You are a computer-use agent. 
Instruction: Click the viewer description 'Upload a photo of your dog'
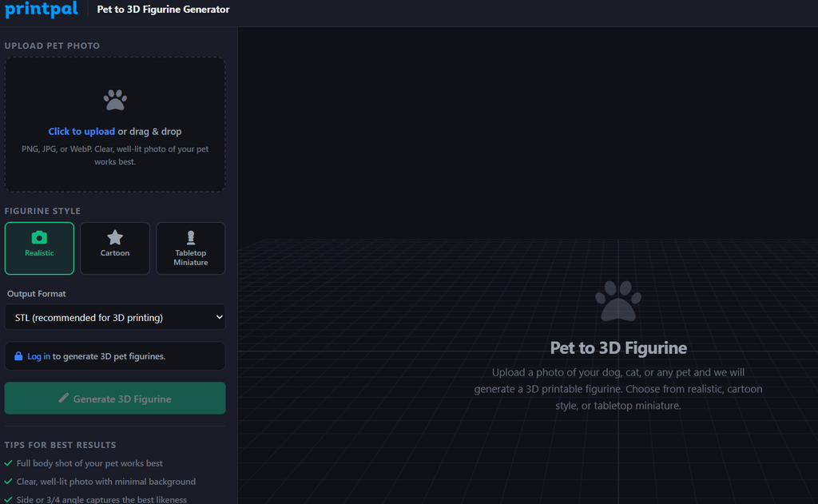[618, 389]
